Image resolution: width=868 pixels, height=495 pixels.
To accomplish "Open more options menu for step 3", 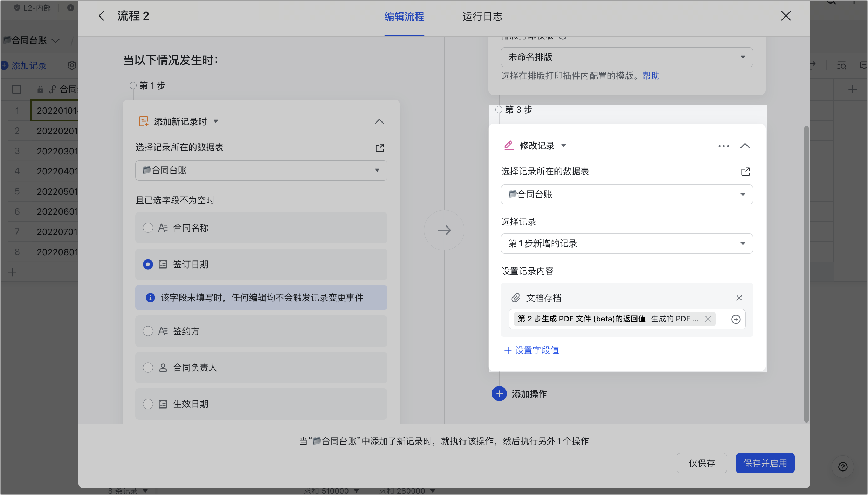I will click(723, 146).
